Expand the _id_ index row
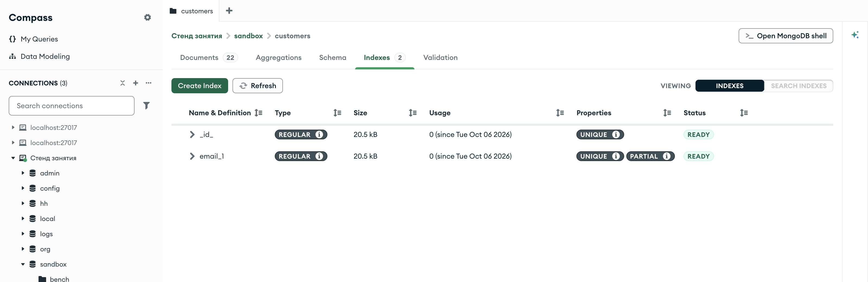This screenshot has width=868, height=282. coord(192,135)
